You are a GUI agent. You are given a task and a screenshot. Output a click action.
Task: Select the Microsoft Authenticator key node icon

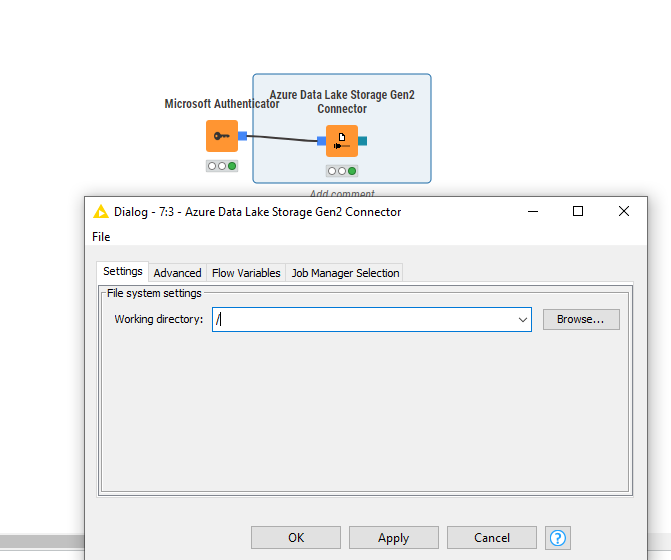222,136
